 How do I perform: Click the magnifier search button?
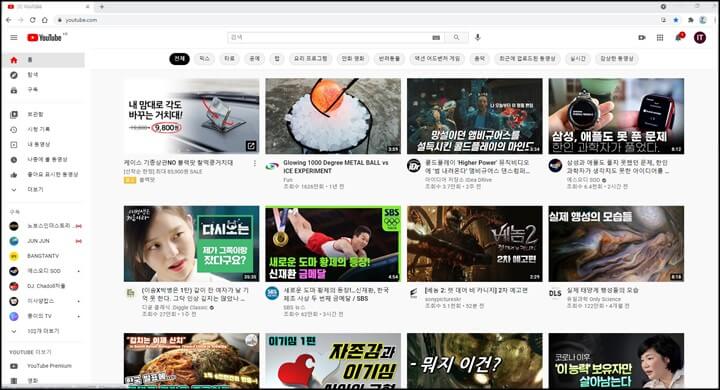click(x=456, y=38)
